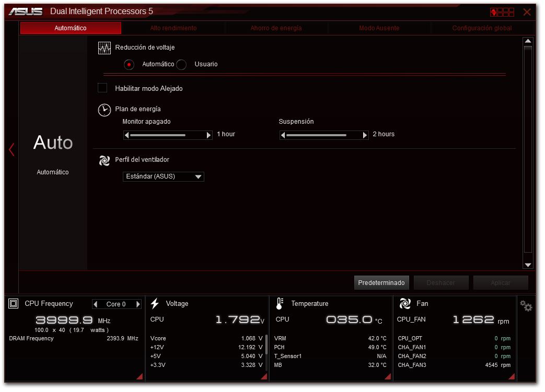Click the Deshacer button
The height and width of the screenshot is (392, 545).
(x=440, y=283)
